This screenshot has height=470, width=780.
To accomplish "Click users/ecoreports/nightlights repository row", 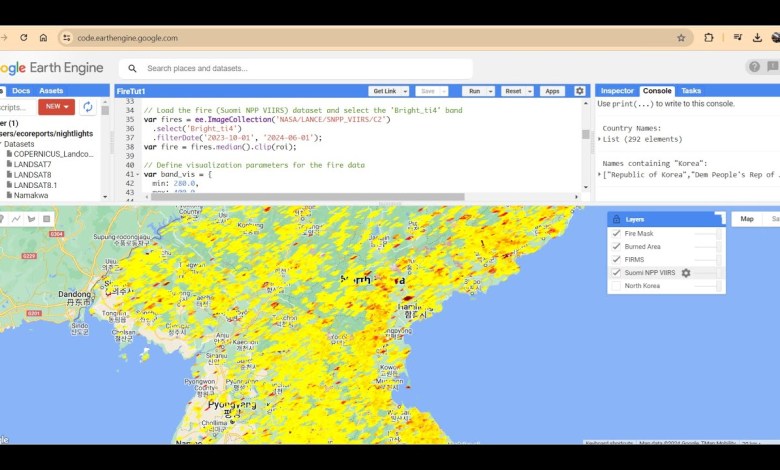I will coord(47,133).
